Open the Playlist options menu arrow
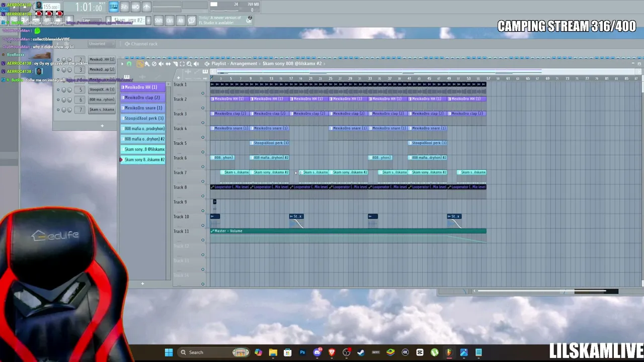The height and width of the screenshot is (362, 644). [122, 64]
